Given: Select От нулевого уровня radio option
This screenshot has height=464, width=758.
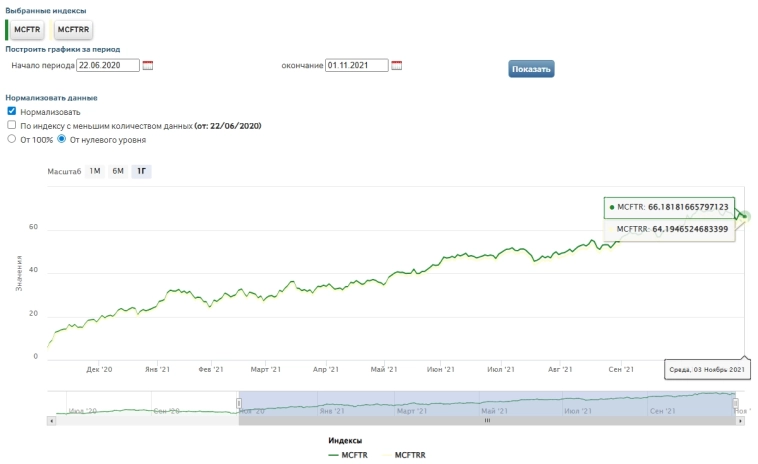Looking at the screenshot, I should point(61,140).
